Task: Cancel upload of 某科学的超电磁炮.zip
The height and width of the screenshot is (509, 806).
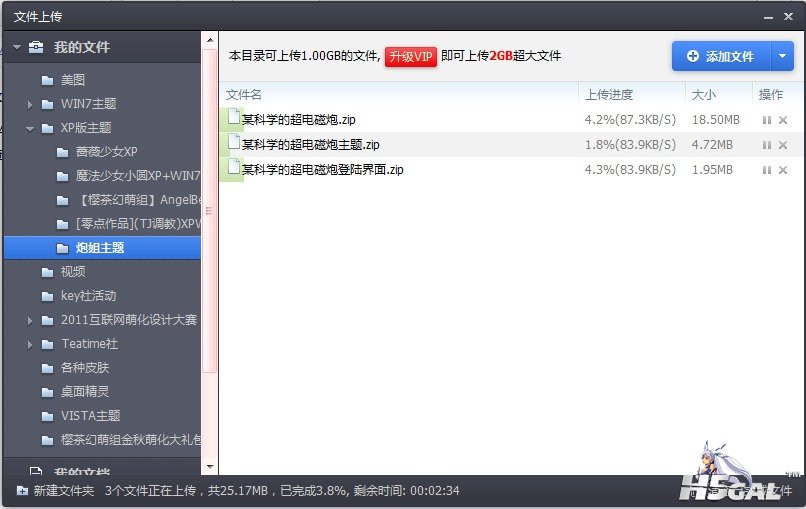Action: pyautogui.click(x=783, y=120)
